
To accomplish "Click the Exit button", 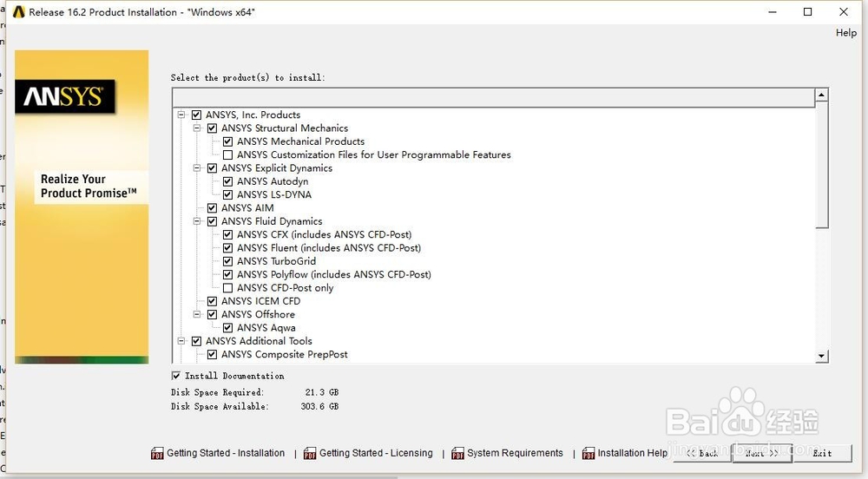I will (822, 453).
